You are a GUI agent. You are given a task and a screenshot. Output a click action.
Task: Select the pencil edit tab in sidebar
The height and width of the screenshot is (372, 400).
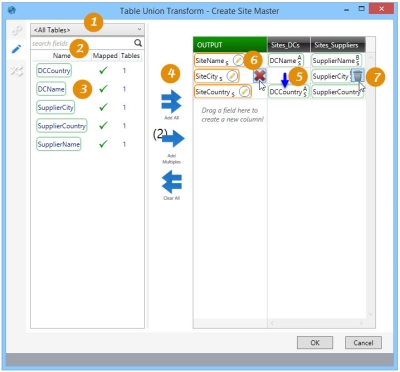coord(16,49)
